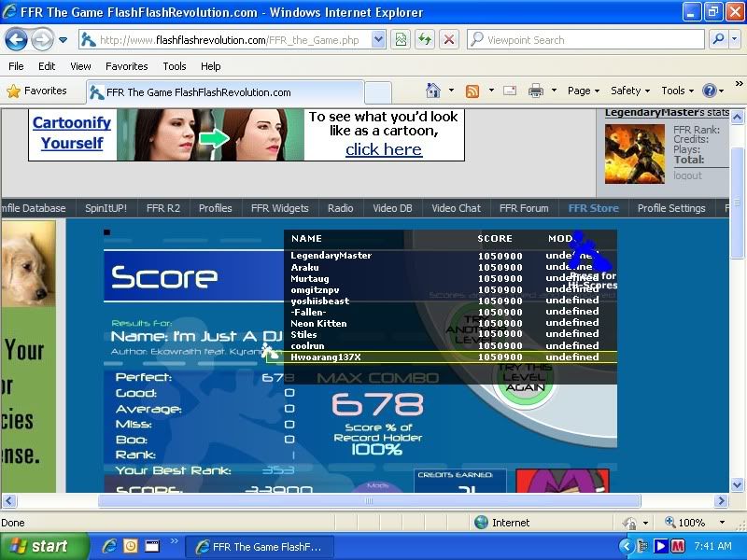Expand the zoom level 100% dropdown
This screenshot has height=560, width=747.
[x=721, y=523]
